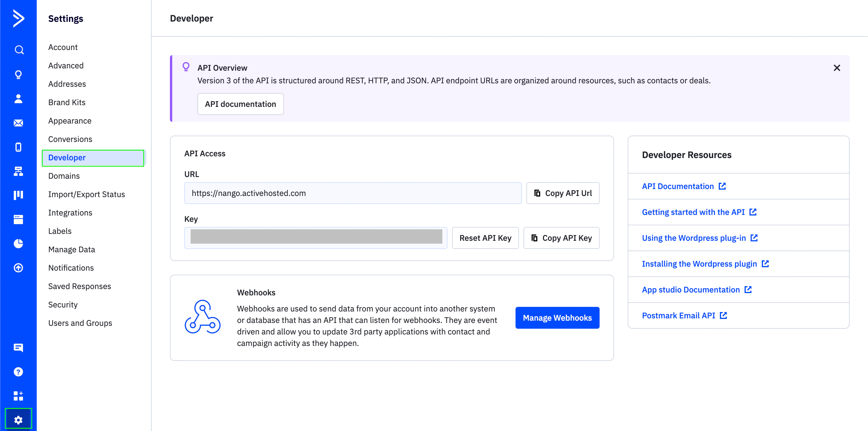
Task: Open Deals pipeline icon in sidebar
Action: pyautogui.click(x=19, y=195)
